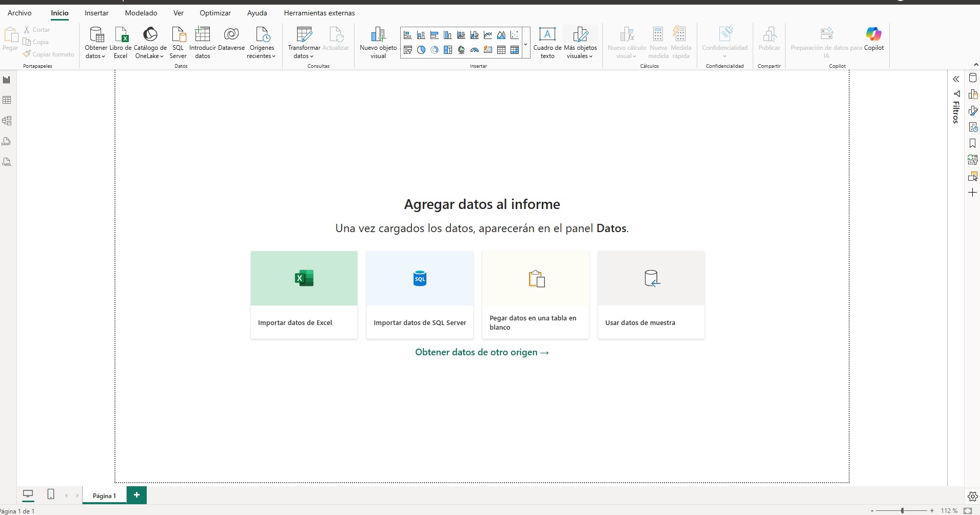
Task: Adjust the zoom slider handle
Action: (x=902, y=510)
